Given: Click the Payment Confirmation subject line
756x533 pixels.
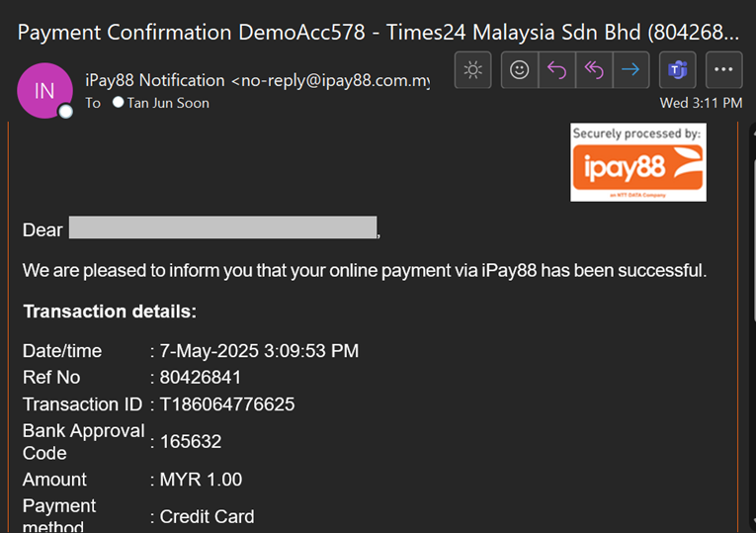Looking at the screenshot, I should point(378,31).
